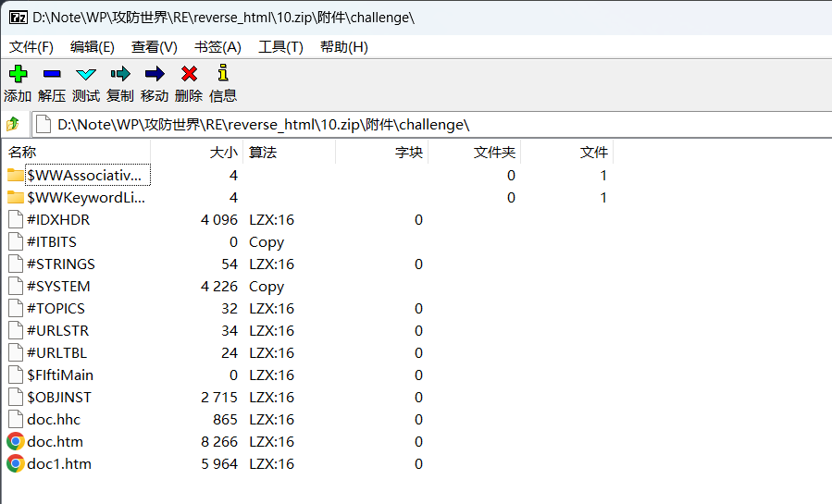The width and height of the screenshot is (832, 504).
Task: Click the Chrome icon of doc.htm
Action: pyautogui.click(x=16, y=441)
